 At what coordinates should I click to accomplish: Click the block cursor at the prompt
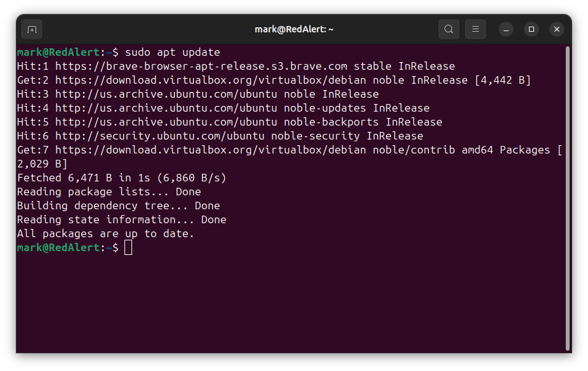coord(128,248)
